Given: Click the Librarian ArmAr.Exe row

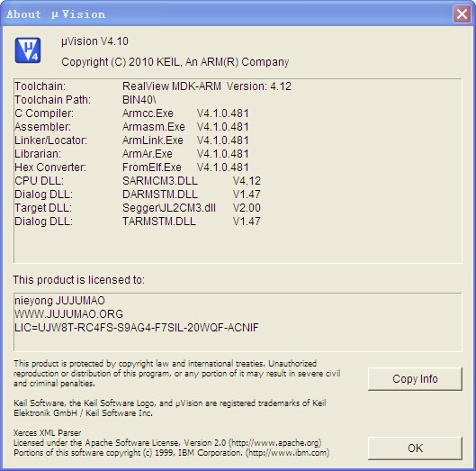Looking at the screenshot, I should [x=131, y=154].
